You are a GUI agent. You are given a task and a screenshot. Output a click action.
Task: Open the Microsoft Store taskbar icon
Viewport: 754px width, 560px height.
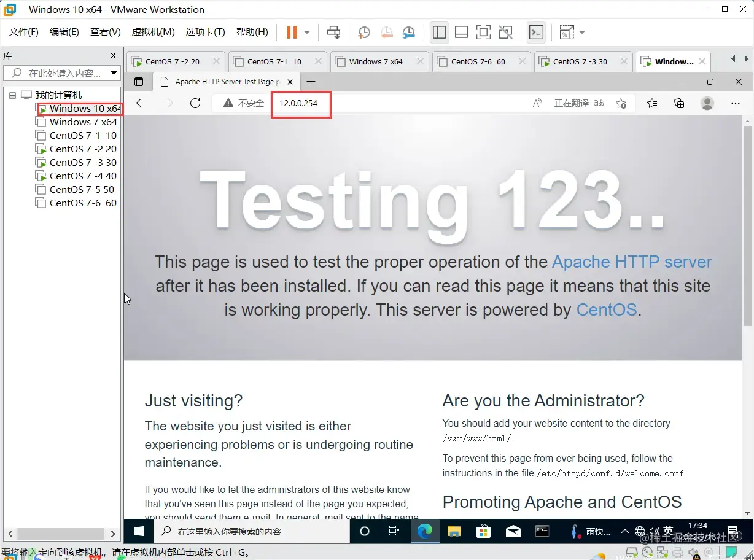click(484, 531)
